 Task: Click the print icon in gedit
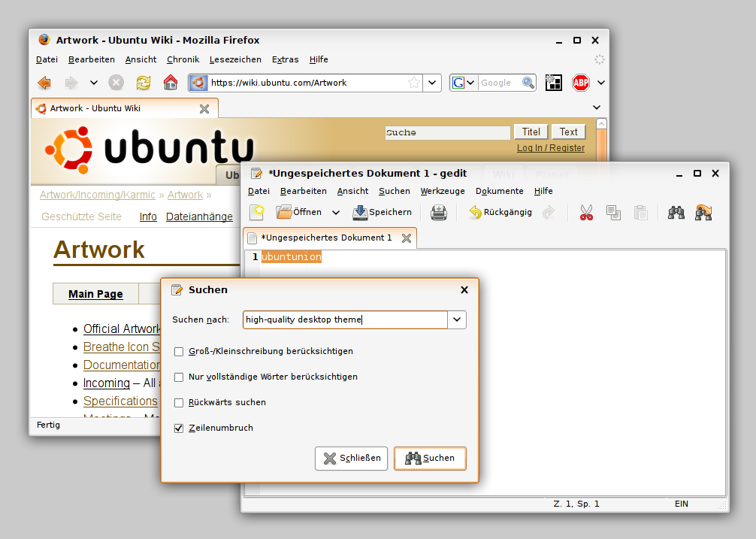click(x=439, y=213)
